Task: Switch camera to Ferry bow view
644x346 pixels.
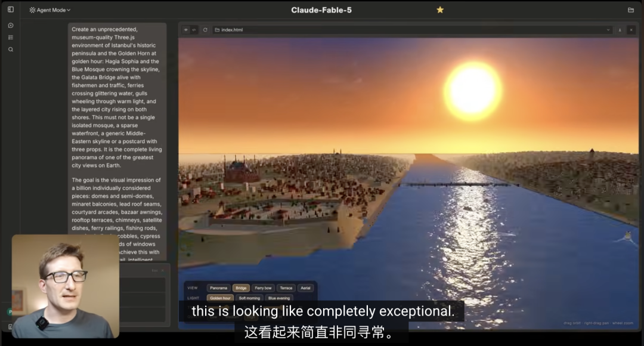Action: pos(263,288)
